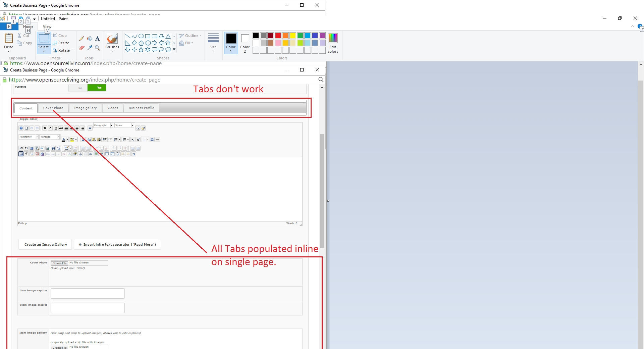Viewport: 644px width, 349px height.
Task: Pick the Down arrow shape
Action: [127, 50]
